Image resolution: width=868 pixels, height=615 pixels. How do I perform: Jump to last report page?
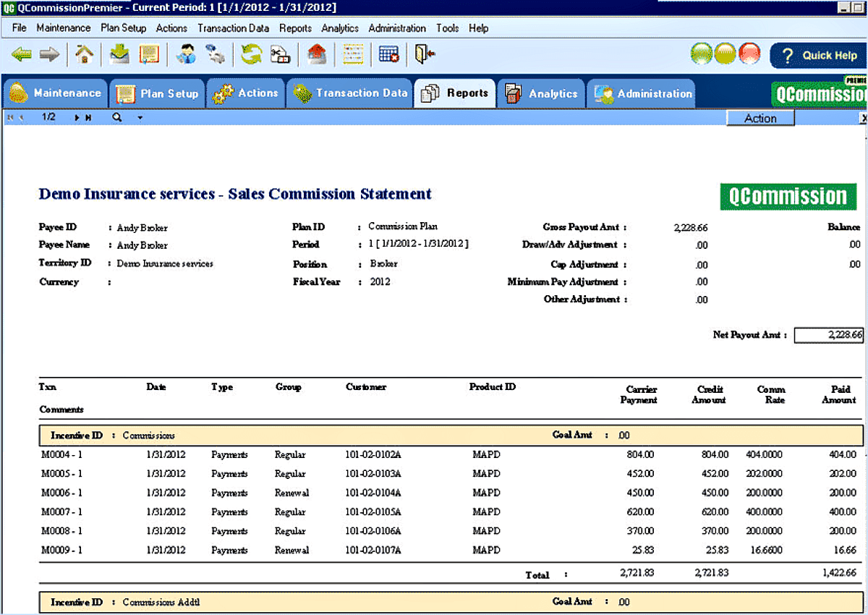tap(88, 117)
